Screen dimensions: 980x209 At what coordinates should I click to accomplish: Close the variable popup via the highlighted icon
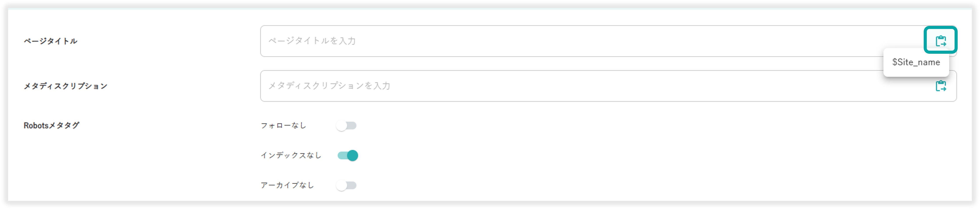coord(940,40)
